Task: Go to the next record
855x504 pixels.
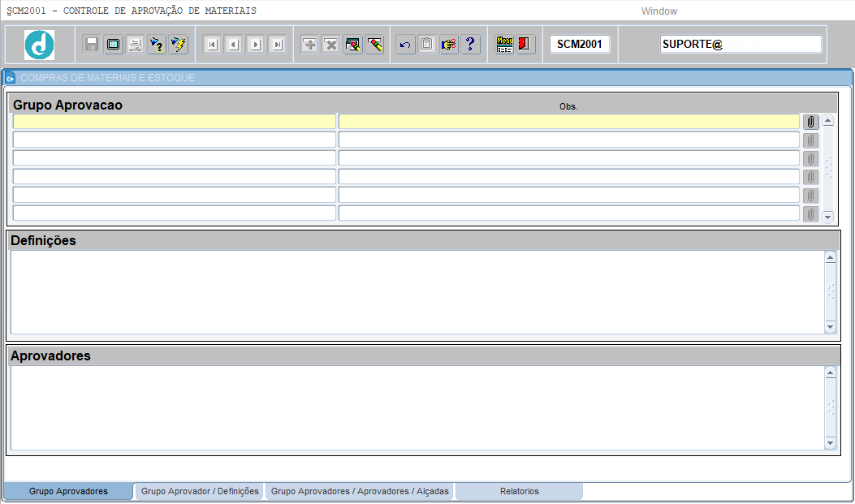Action: point(256,45)
